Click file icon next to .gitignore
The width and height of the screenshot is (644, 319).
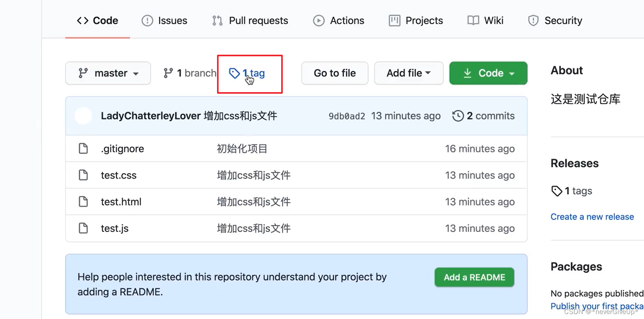click(x=83, y=148)
